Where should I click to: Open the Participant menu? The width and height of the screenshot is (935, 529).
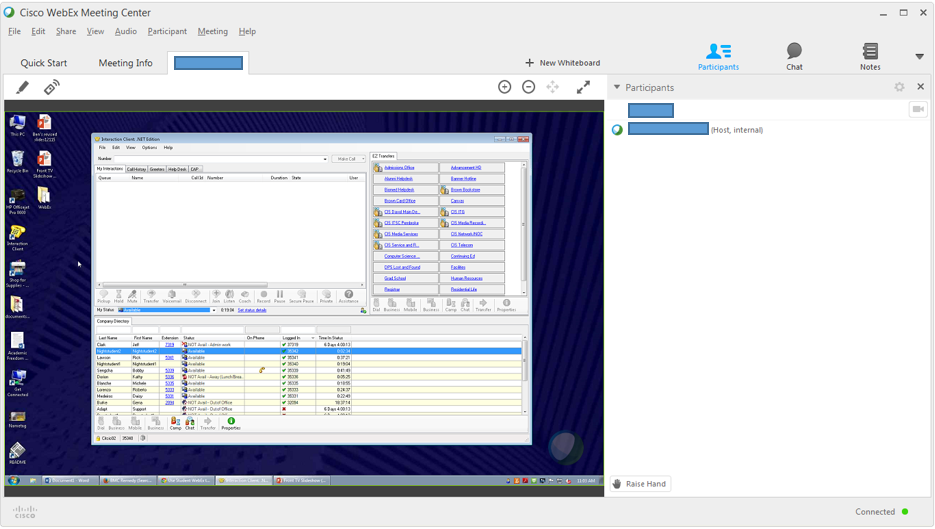tap(167, 32)
